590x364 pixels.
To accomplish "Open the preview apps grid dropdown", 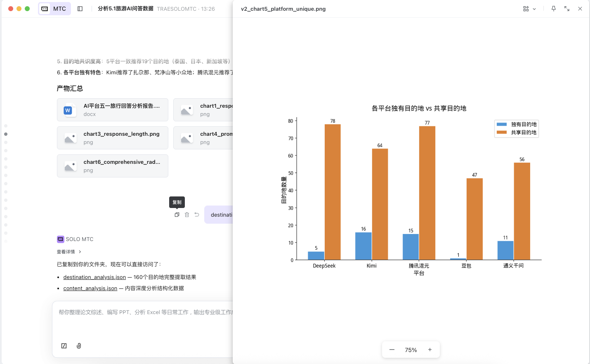I will point(529,9).
